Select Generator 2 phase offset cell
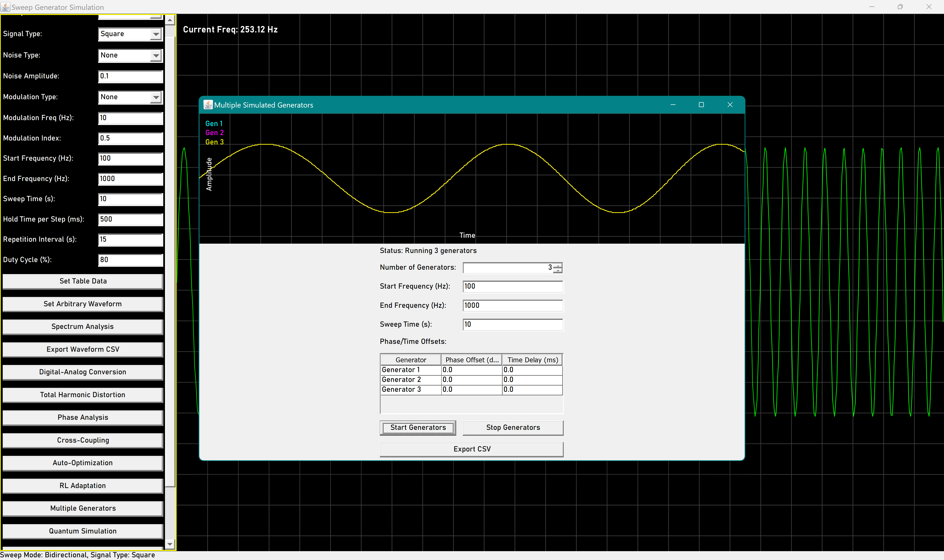 click(x=472, y=380)
